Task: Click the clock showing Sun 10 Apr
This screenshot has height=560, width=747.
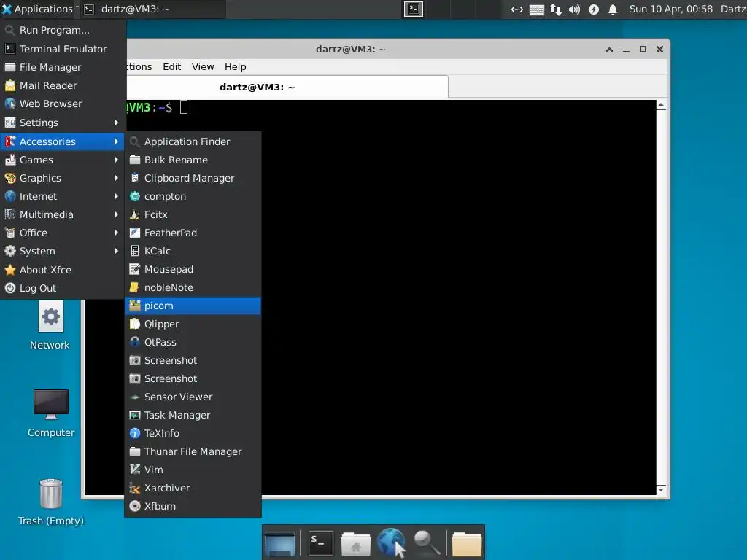Action: 671,9
